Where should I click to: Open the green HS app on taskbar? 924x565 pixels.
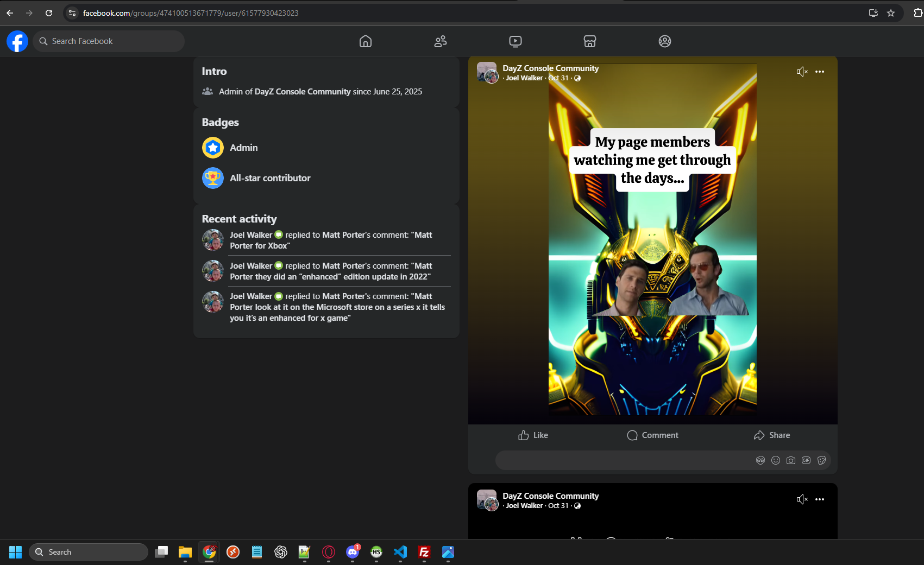(x=376, y=552)
